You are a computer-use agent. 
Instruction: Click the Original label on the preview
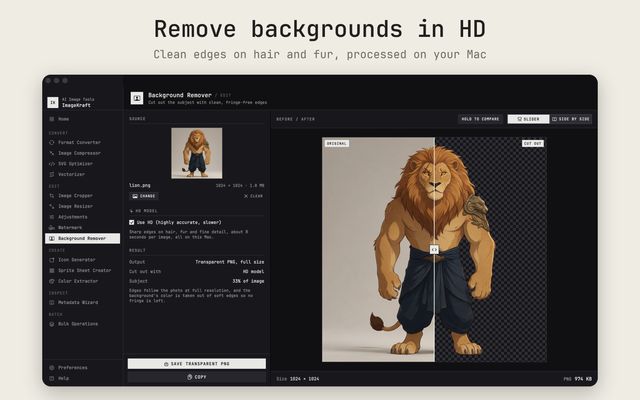337,144
